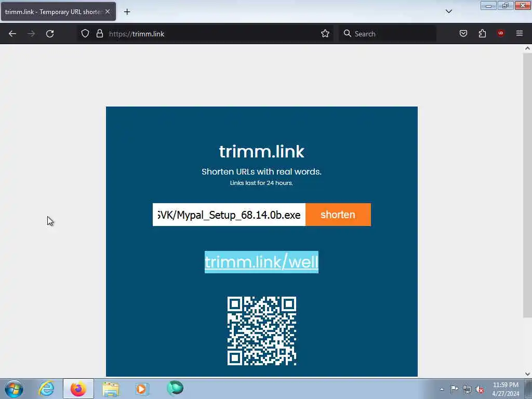Viewport: 532px width, 399px height.
Task: Show hidden system tray icons
Action: point(442,390)
